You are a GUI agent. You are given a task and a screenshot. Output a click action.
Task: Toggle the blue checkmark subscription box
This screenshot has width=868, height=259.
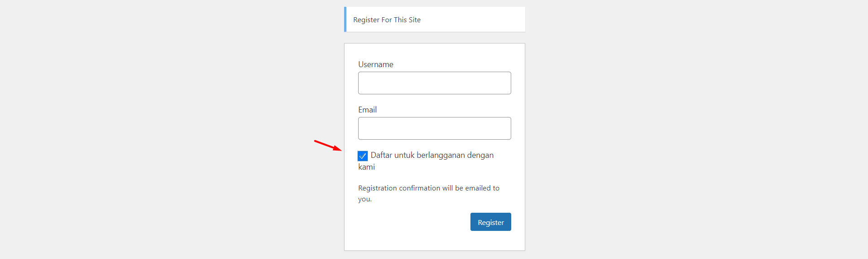(363, 156)
